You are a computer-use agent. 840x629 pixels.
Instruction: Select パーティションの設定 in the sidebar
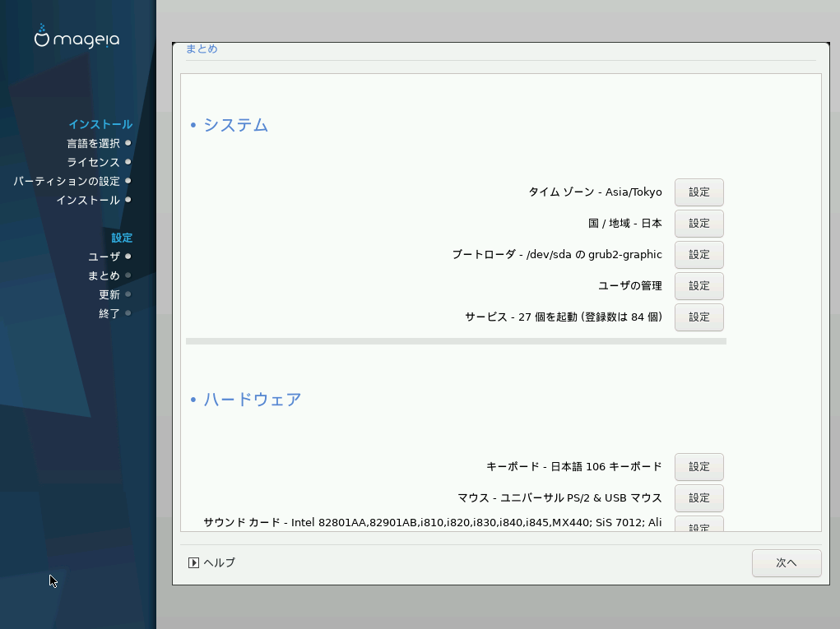coord(67,181)
